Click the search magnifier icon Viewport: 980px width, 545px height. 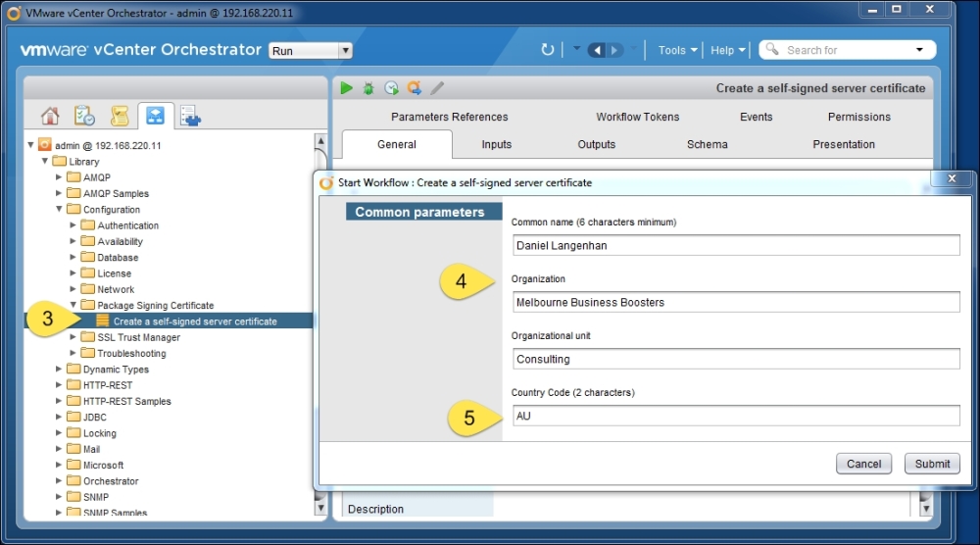click(772, 49)
